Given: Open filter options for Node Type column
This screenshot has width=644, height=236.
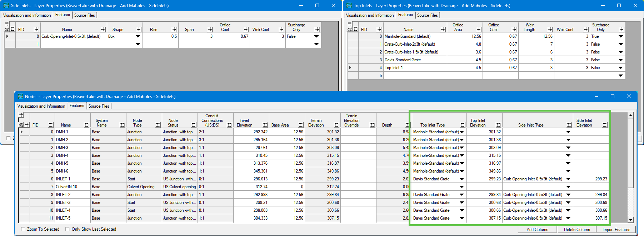Looking at the screenshot, I should pos(158,125).
